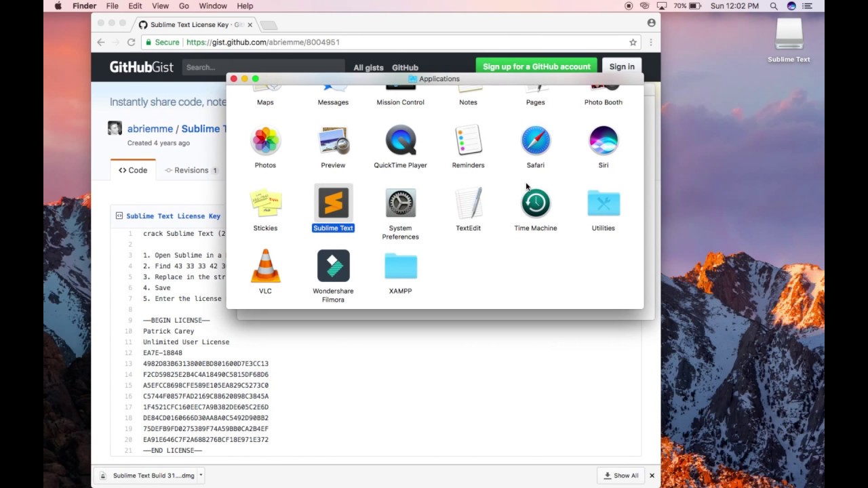Open the Sublime Text disk on desktop
Image resolution: width=868 pixels, height=488 pixels.
point(789,35)
